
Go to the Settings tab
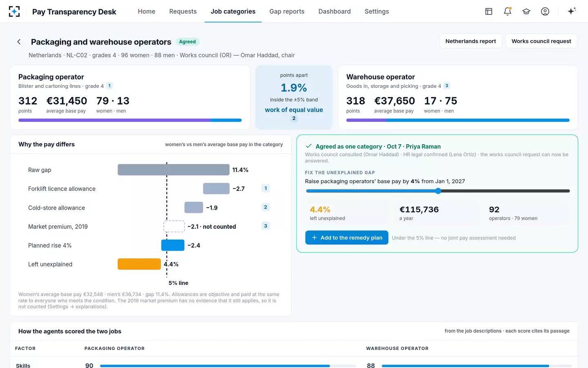pyautogui.click(x=377, y=11)
